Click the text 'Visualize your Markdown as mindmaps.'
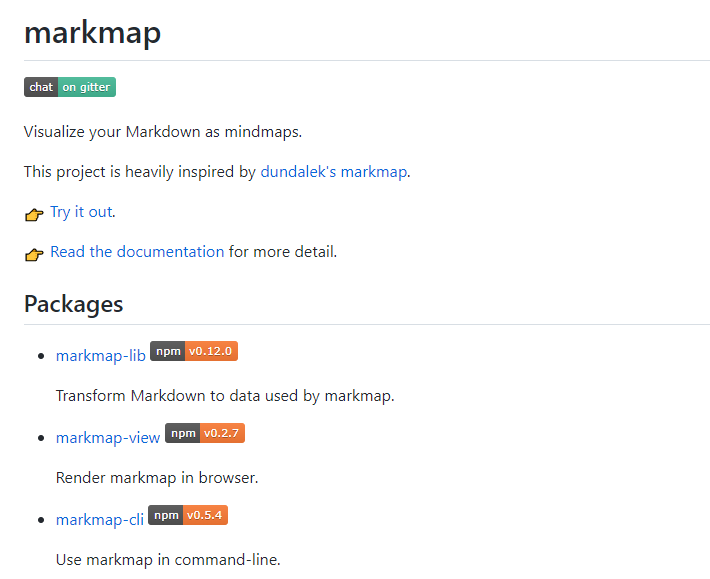Screen dimensions: 710x579 pyautogui.click(x=163, y=132)
